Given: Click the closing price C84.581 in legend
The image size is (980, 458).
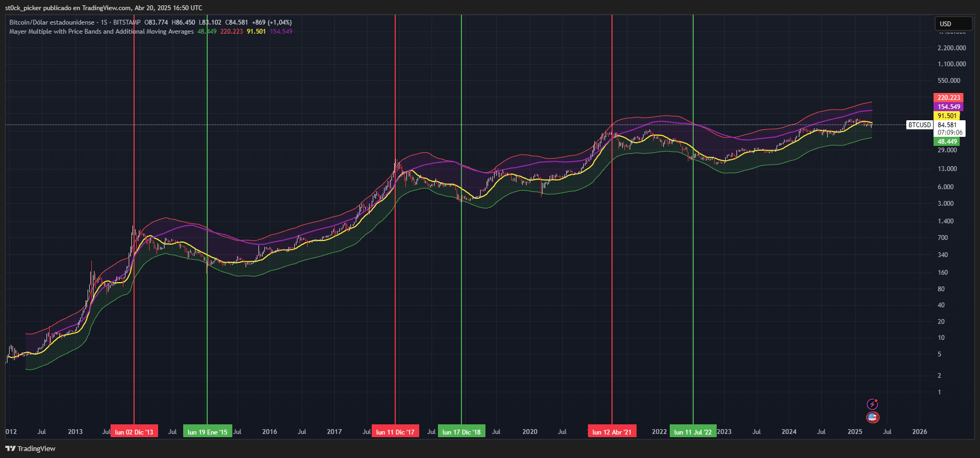Looking at the screenshot, I should [237, 22].
